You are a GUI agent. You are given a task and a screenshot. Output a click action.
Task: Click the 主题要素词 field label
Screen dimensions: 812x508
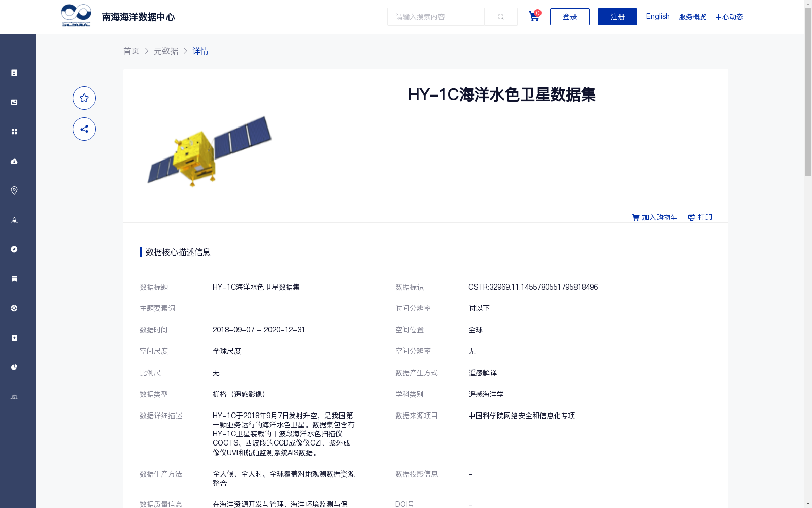(157, 308)
